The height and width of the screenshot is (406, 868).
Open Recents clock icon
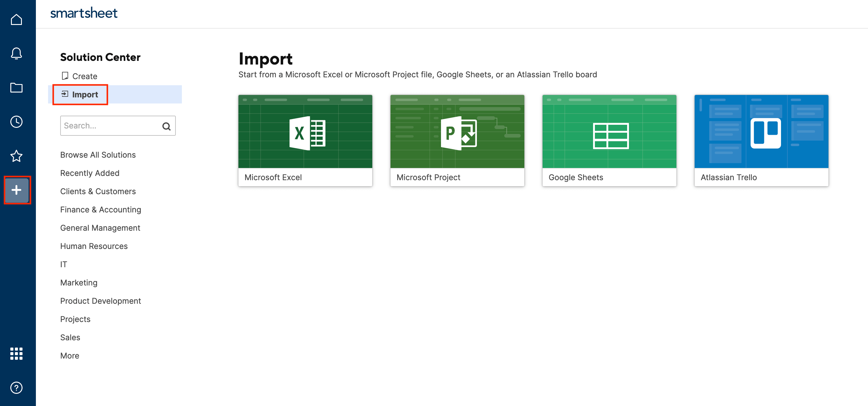point(16,122)
